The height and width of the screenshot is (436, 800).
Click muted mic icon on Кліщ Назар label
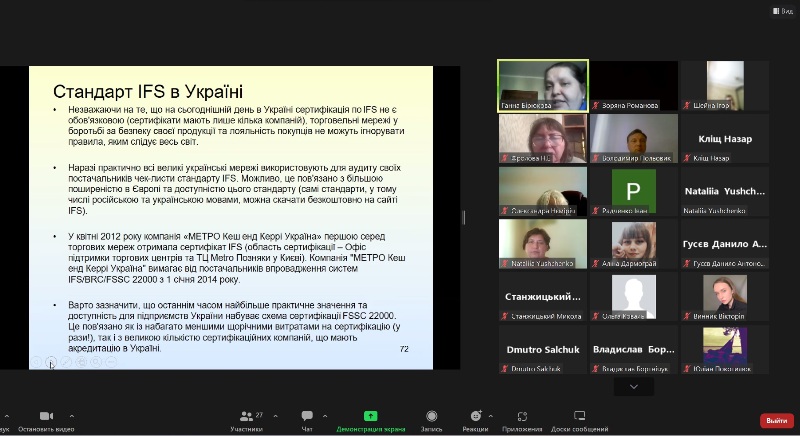coord(687,158)
